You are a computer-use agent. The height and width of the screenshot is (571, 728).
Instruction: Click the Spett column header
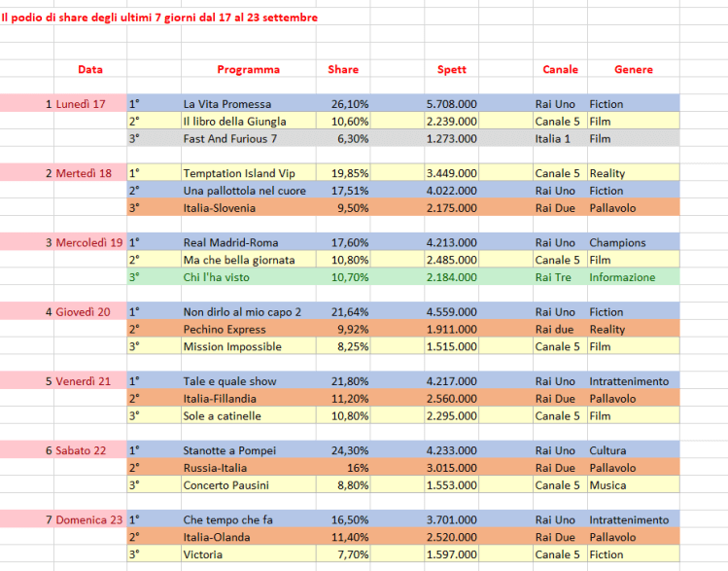[x=452, y=69]
